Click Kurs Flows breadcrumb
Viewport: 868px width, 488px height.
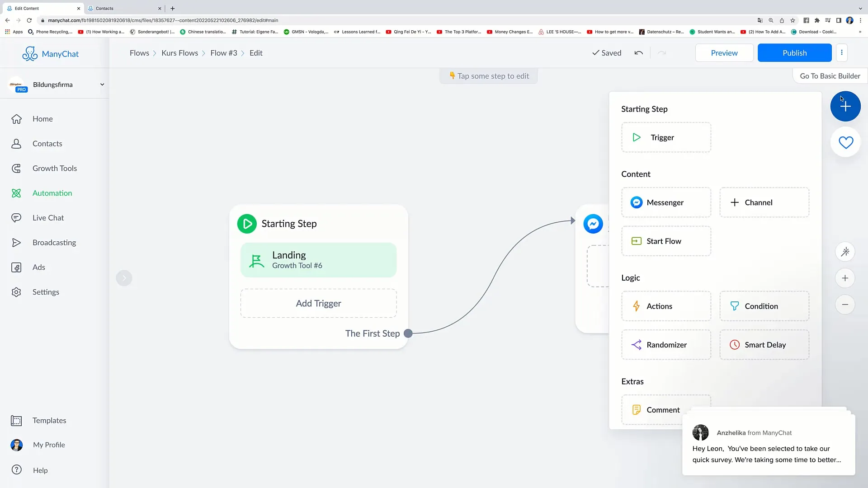point(179,53)
